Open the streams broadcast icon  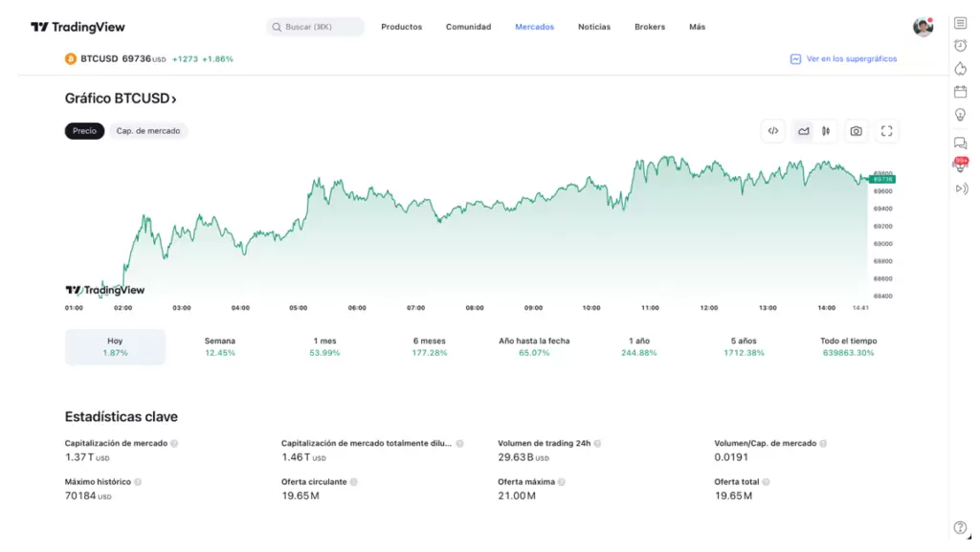click(961, 188)
